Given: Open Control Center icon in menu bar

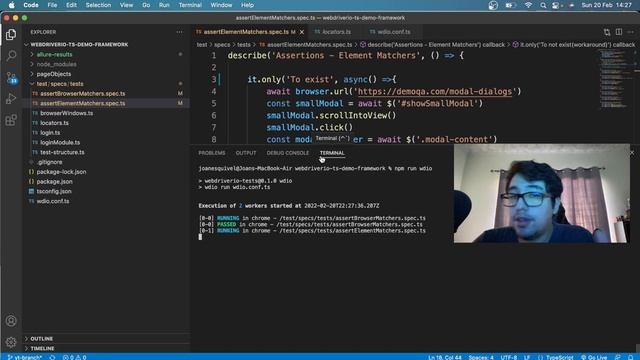Looking at the screenshot, I should [556, 5].
